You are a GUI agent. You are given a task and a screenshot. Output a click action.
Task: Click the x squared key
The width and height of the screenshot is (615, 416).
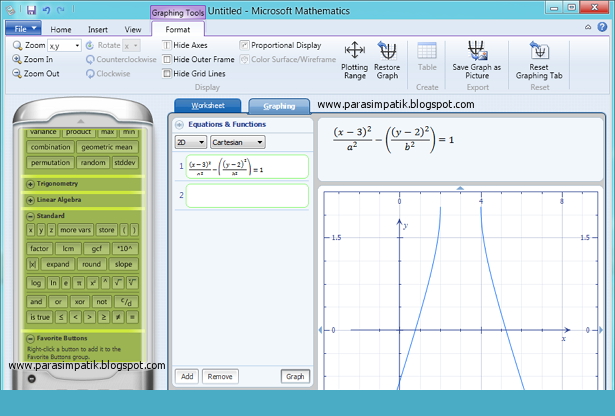92,283
